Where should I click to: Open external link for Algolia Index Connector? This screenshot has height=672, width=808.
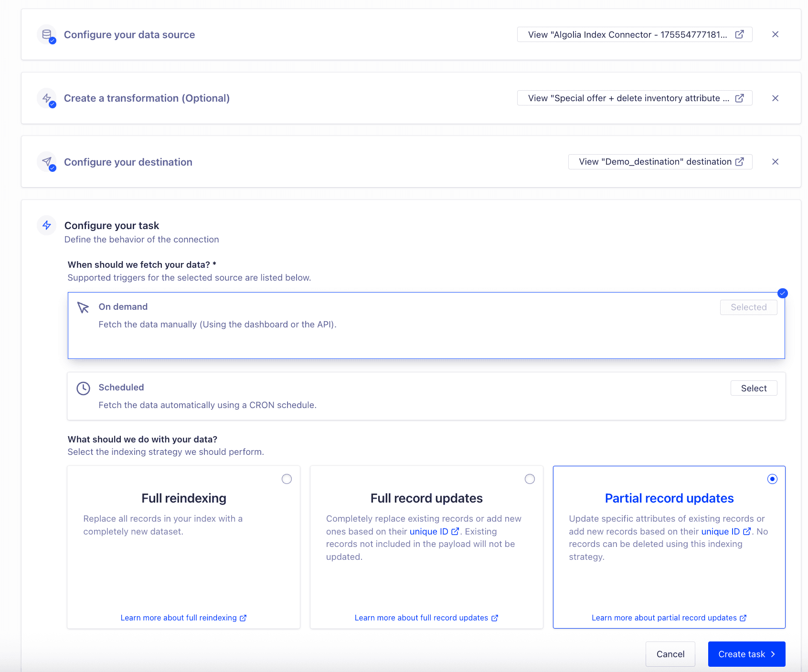coord(739,34)
